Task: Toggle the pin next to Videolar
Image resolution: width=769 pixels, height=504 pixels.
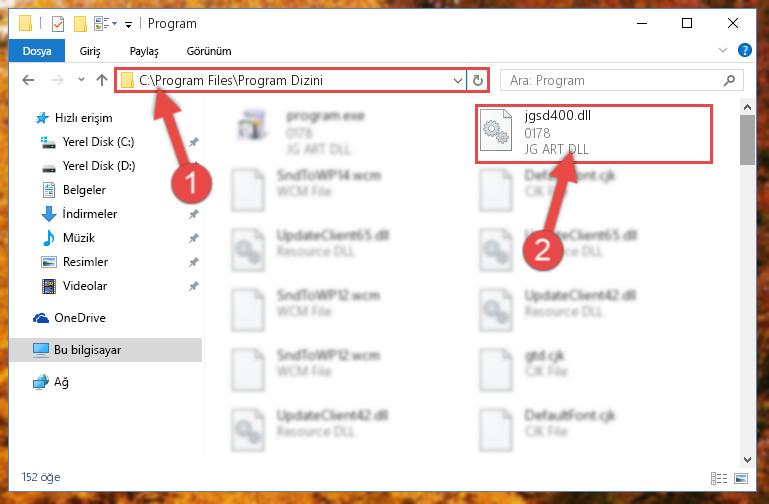Action: click(194, 286)
